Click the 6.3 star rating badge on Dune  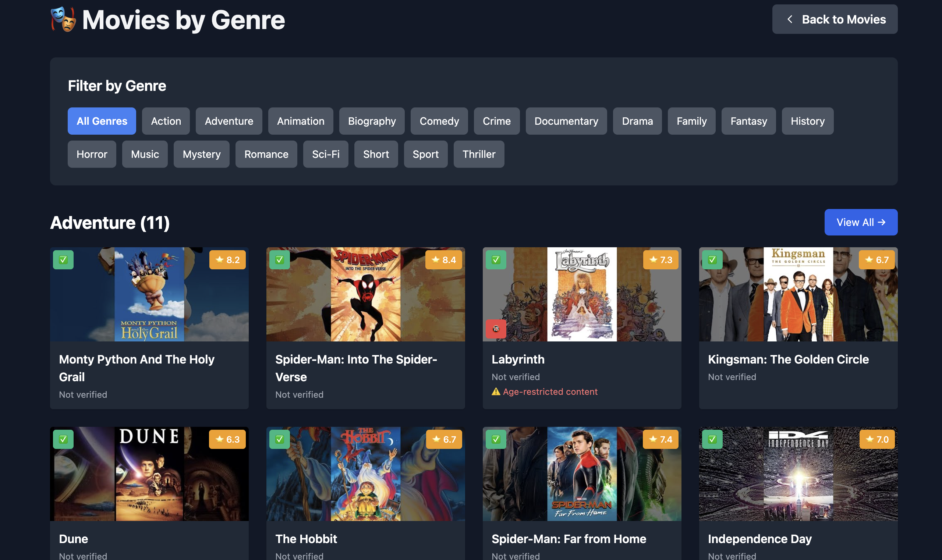(227, 439)
